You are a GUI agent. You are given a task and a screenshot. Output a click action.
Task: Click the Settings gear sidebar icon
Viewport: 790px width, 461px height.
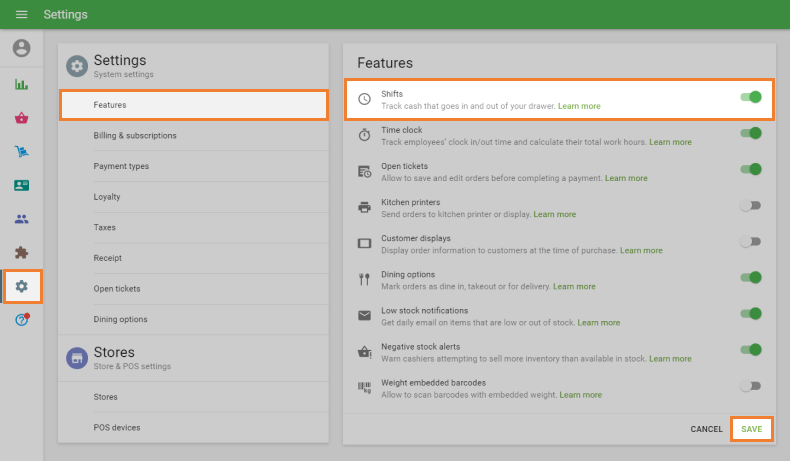coord(21,286)
